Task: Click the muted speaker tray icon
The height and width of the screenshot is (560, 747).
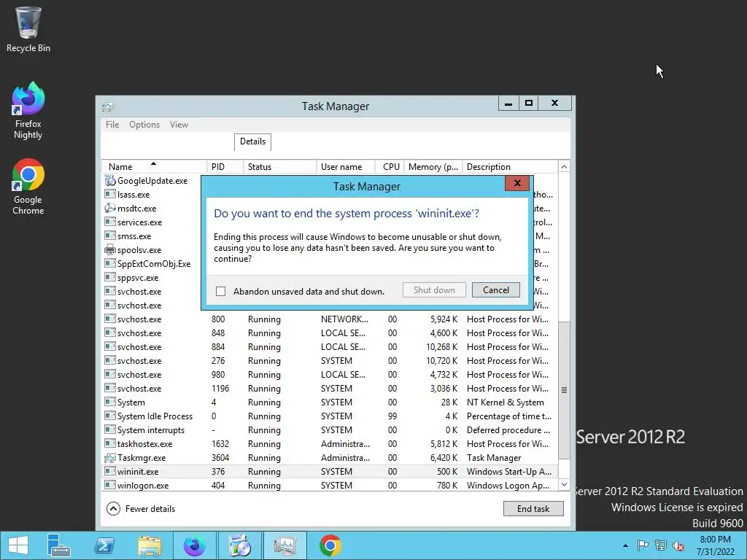Action: pos(678,545)
